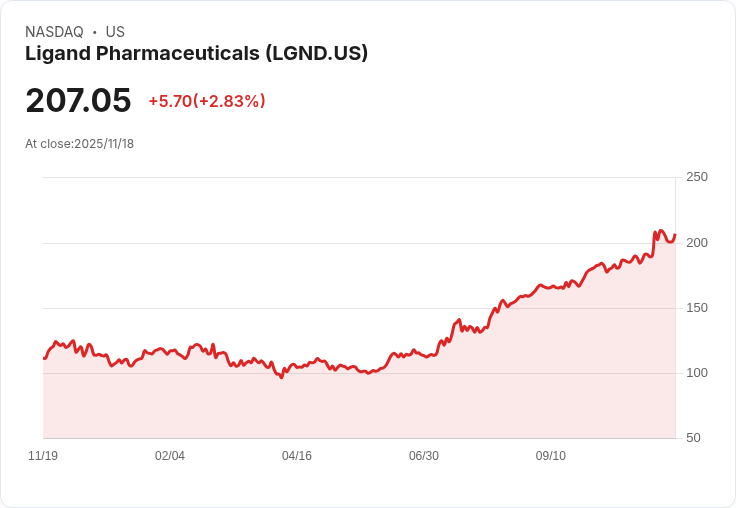Screen dimensions: 736x508
Task: Click the 250 y-axis label
Action: [697, 177]
